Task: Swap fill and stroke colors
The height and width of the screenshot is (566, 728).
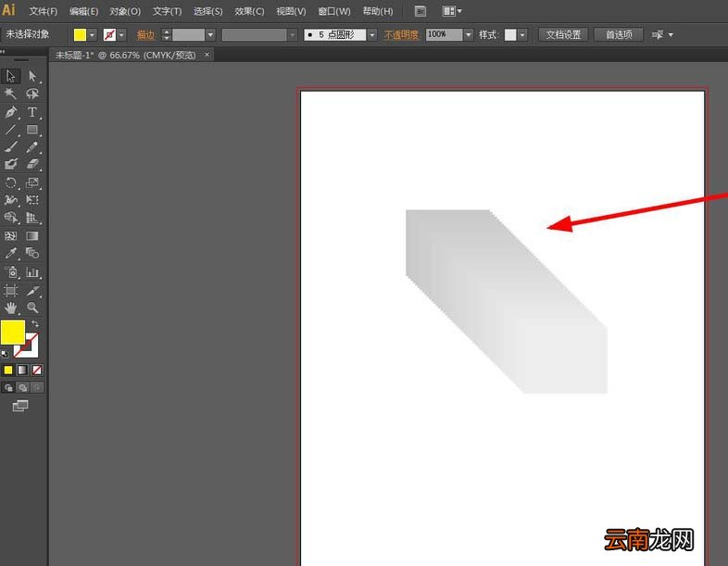Action: (x=35, y=323)
